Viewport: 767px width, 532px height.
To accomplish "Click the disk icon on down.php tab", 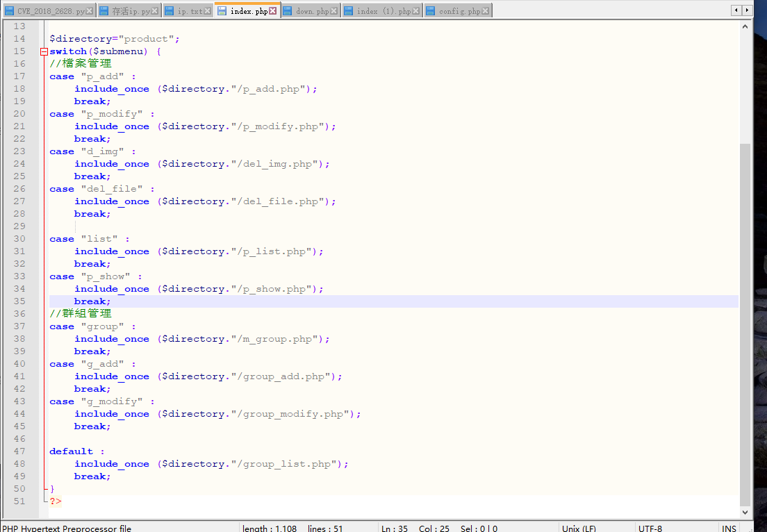I will 288,10.
